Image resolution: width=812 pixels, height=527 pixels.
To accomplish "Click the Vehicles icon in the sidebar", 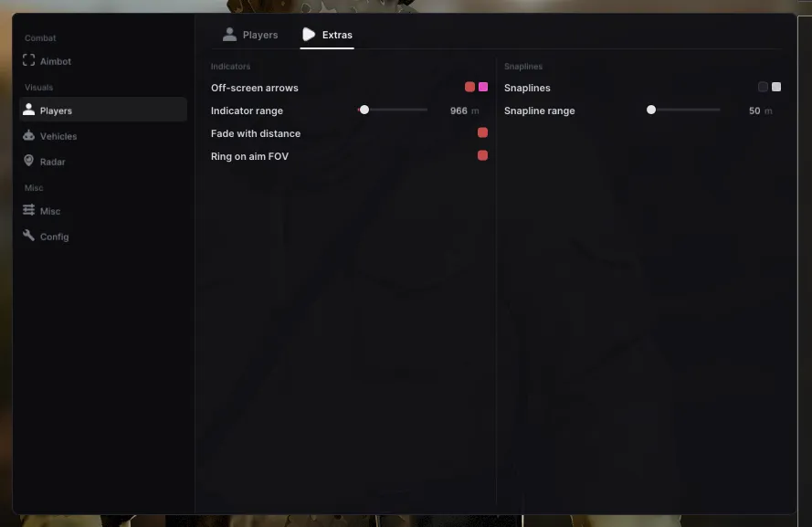I will tap(29, 135).
